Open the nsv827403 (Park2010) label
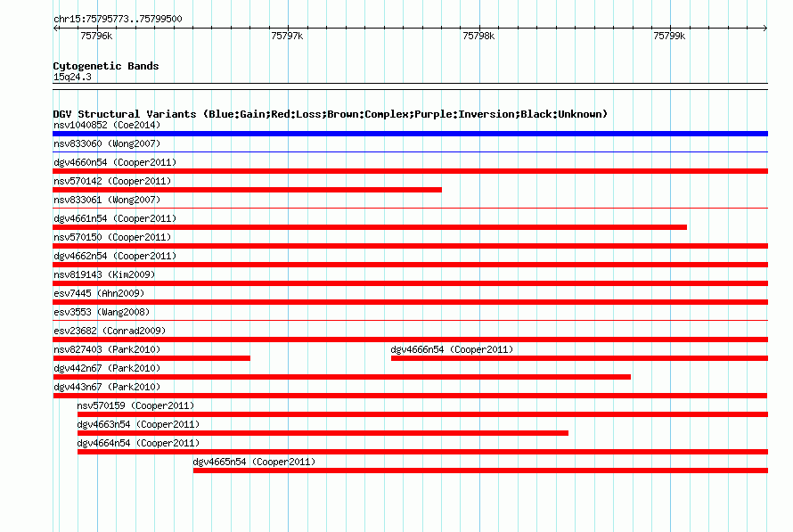 (x=107, y=349)
